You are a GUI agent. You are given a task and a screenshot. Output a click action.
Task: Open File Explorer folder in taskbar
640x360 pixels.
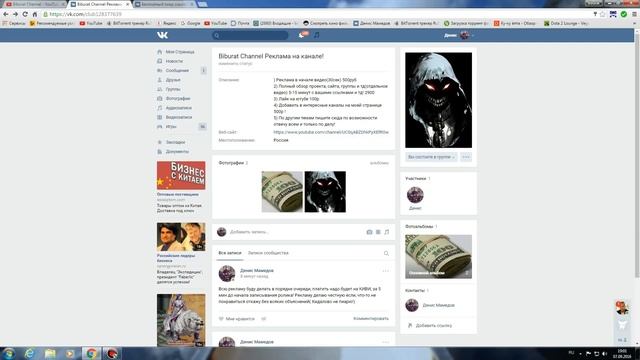tap(50, 353)
